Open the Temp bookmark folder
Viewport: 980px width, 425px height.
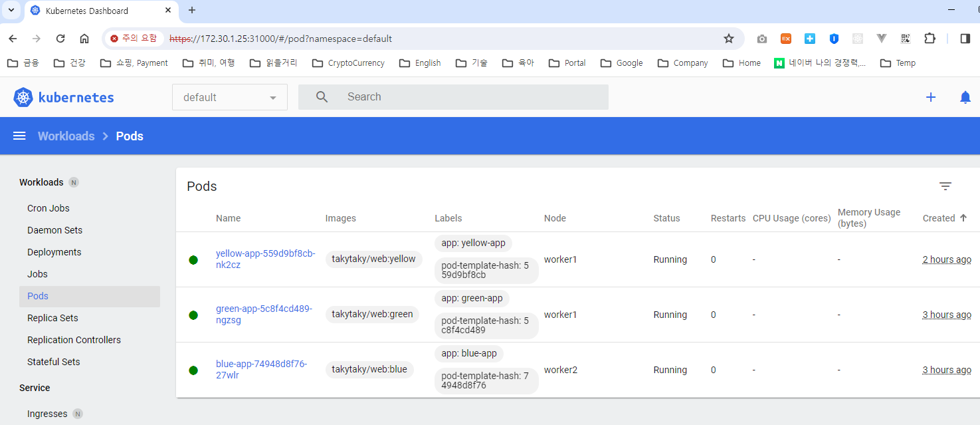point(898,63)
